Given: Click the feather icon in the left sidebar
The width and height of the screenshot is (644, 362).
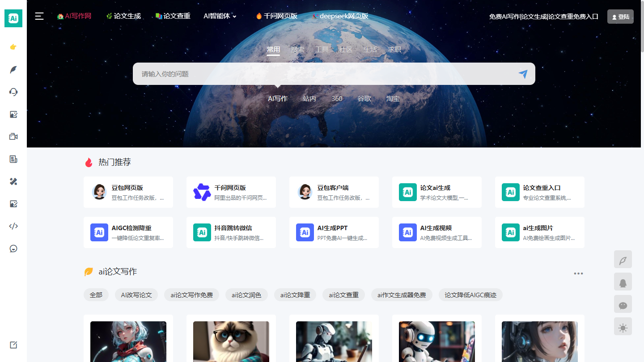Looking at the screenshot, I should coord(13,69).
